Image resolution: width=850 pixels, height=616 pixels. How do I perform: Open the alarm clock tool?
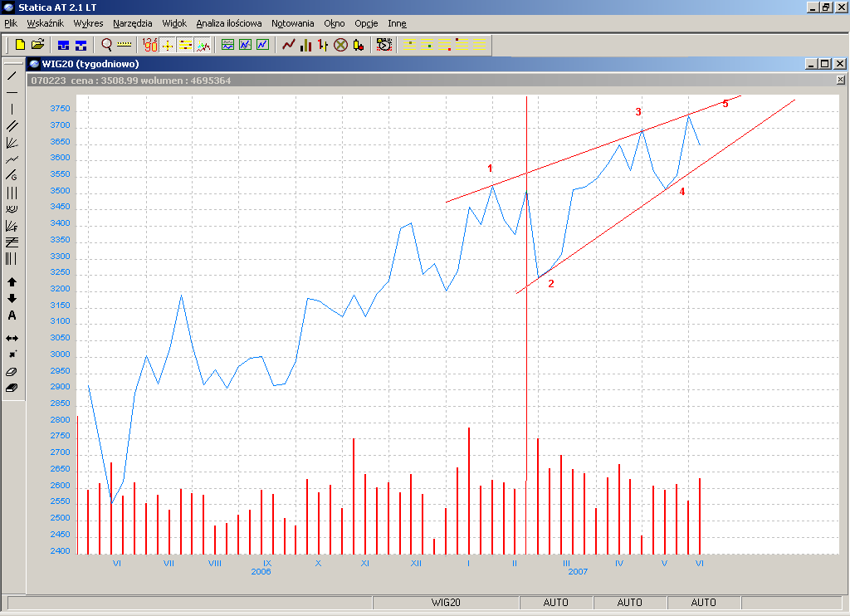pos(384,45)
